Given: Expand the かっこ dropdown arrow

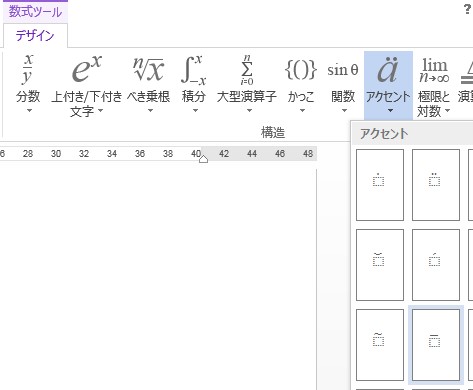Looking at the screenshot, I should [x=302, y=110].
